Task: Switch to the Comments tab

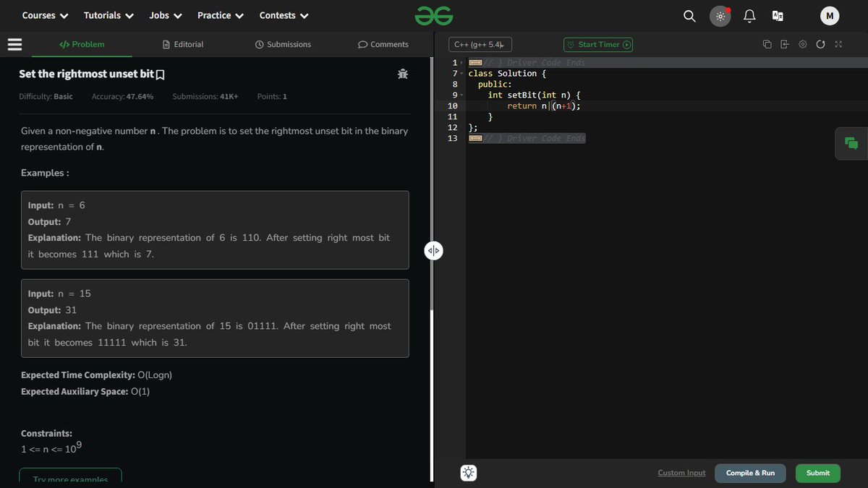Action: (x=383, y=44)
